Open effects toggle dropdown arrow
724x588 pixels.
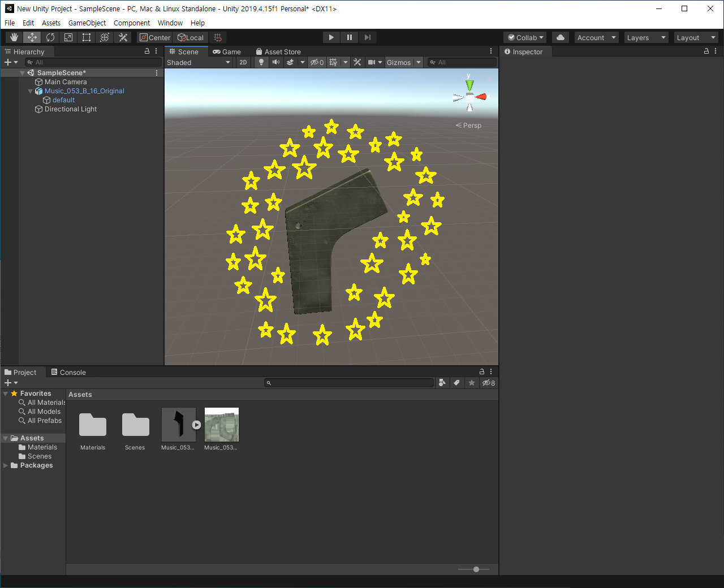coord(303,62)
